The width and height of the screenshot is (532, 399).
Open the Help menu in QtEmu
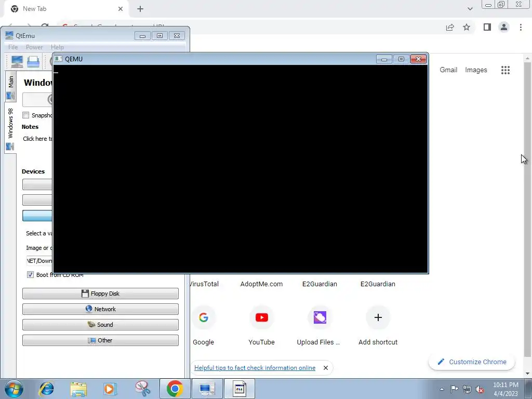(57, 47)
